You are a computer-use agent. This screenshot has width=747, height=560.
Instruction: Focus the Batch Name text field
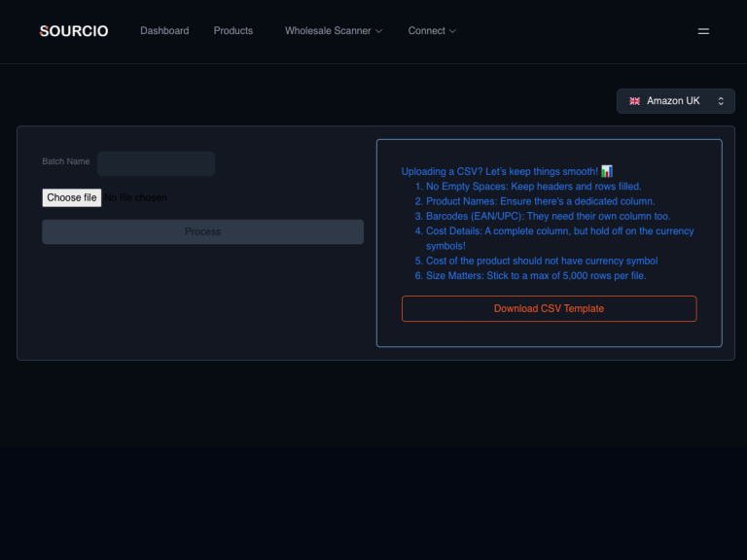[156, 163]
